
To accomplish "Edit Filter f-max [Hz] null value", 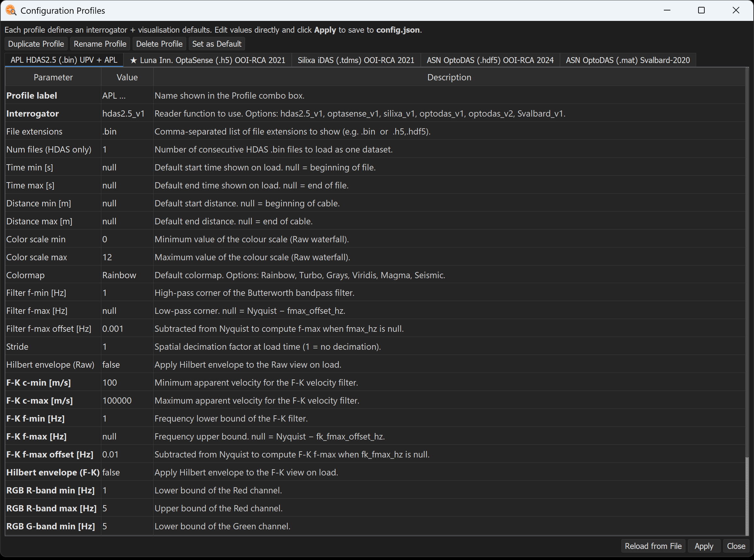I will click(127, 311).
